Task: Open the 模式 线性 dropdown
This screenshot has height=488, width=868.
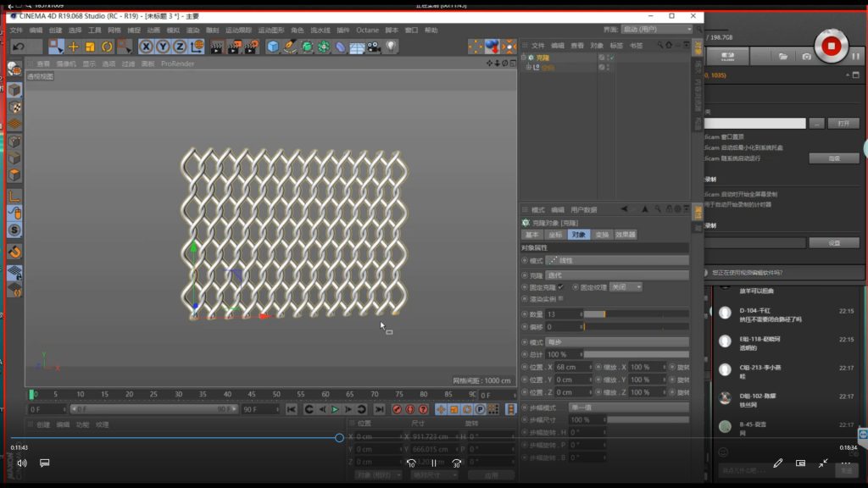Action: tap(617, 261)
